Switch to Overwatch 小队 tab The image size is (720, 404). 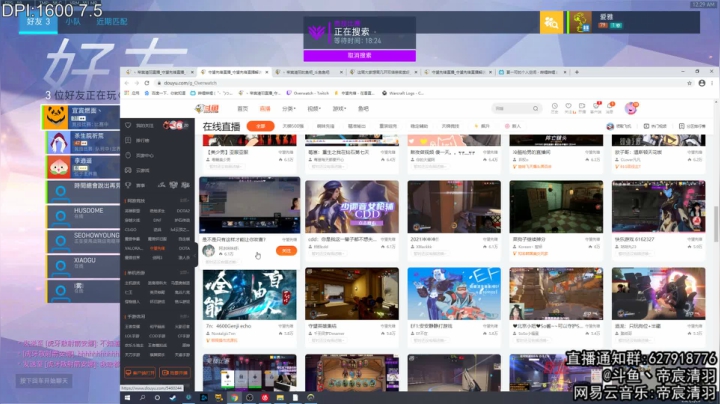click(73, 22)
